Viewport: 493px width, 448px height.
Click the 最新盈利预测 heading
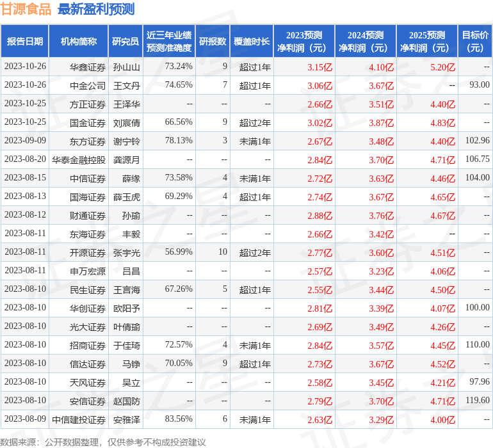(96, 9)
